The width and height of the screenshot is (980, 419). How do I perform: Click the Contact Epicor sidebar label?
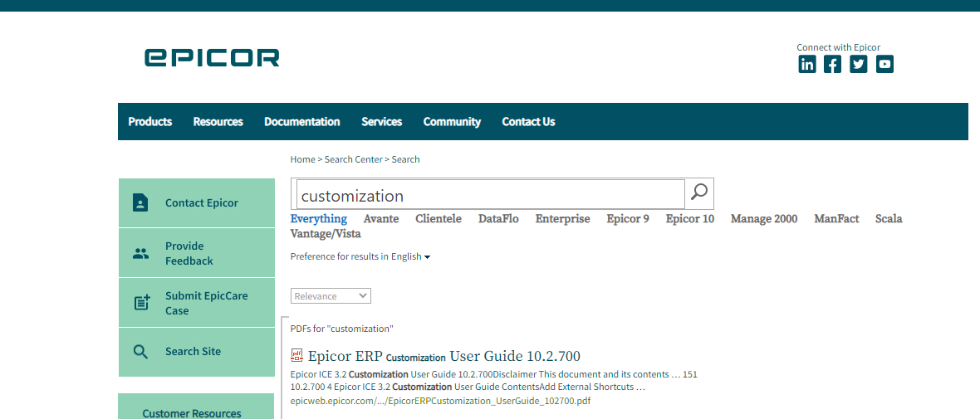point(201,203)
